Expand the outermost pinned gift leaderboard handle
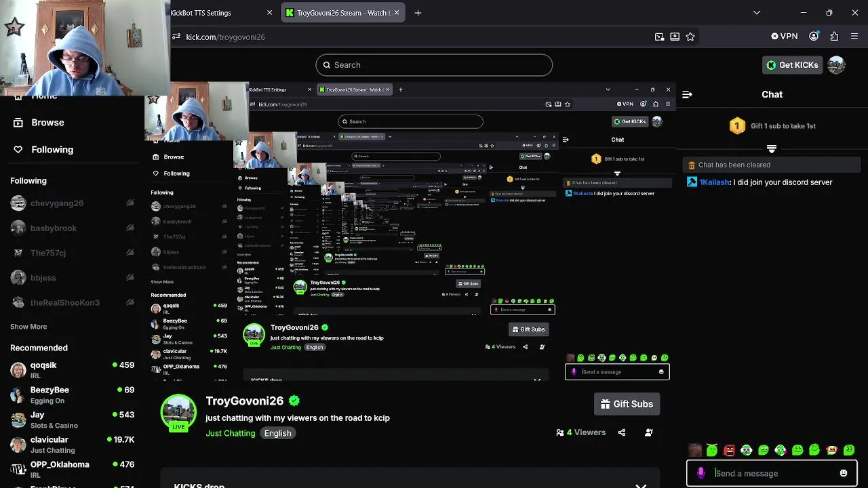This screenshot has width=868, height=488. click(772, 148)
